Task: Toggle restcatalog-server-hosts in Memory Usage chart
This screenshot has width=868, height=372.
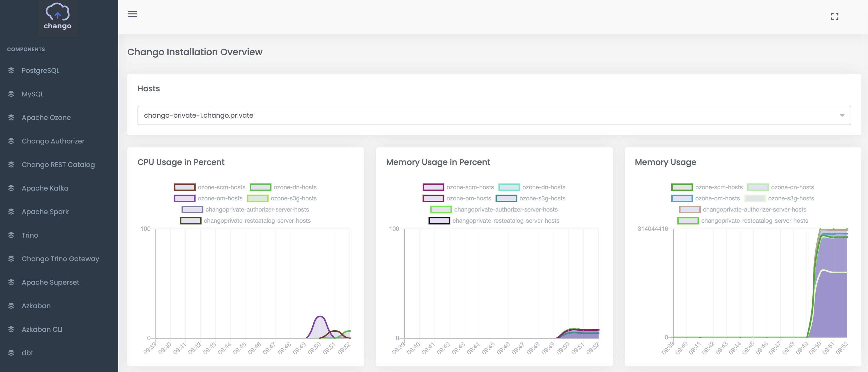Action: pos(742,221)
